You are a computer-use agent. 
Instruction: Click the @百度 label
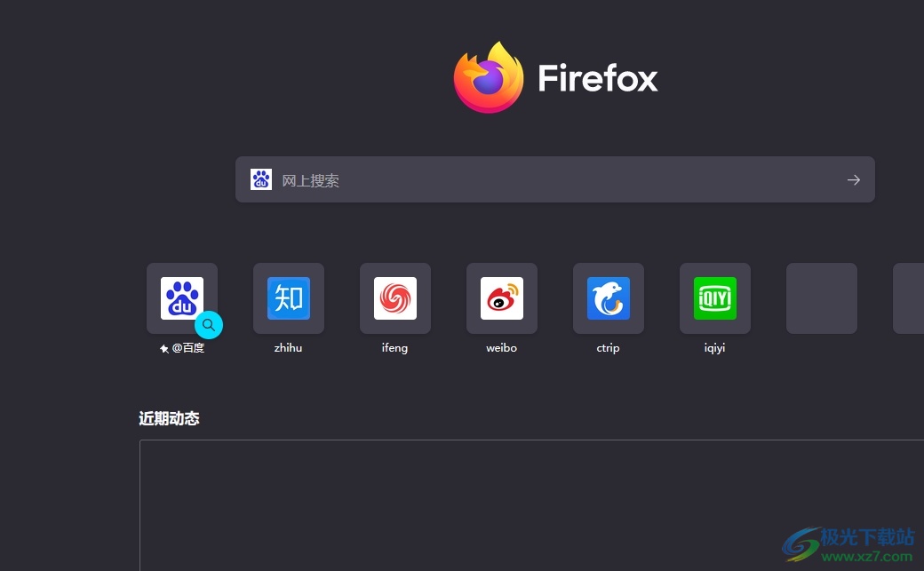tap(188, 348)
